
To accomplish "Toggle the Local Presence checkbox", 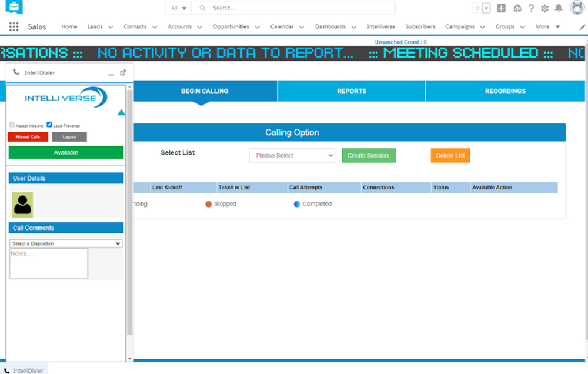I will [49, 125].
